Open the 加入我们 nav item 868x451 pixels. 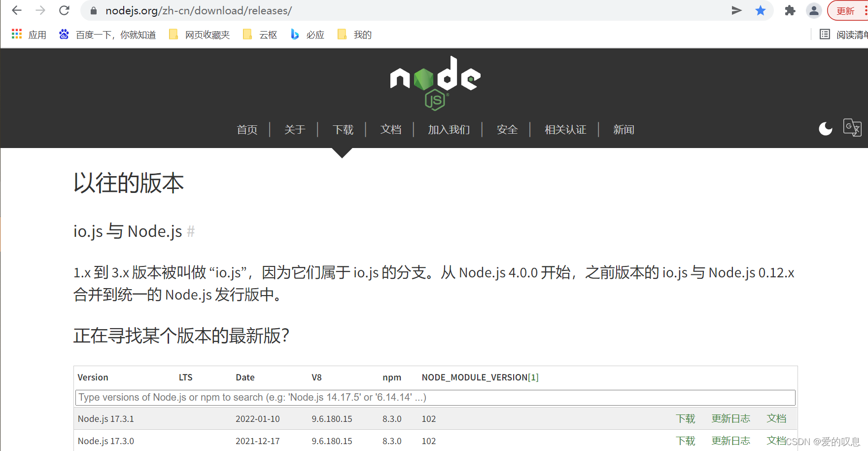[449, 130]
